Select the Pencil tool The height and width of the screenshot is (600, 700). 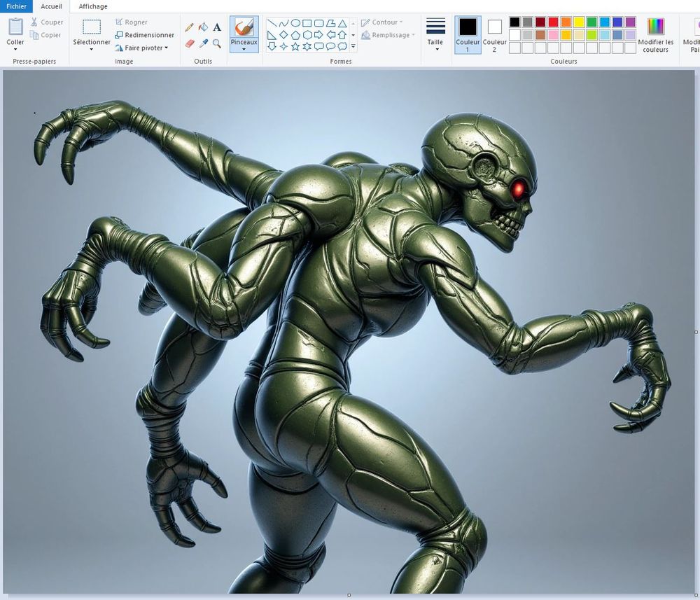tap(189, 27)
